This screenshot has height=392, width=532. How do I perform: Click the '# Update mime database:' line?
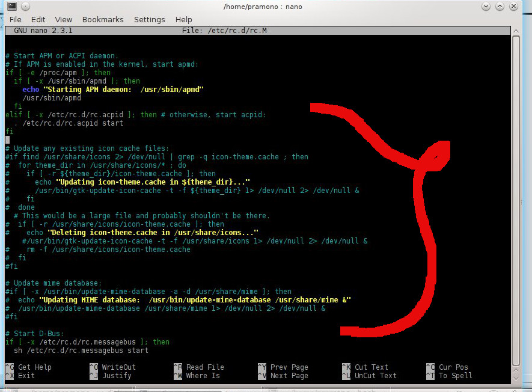click(54, 283)
